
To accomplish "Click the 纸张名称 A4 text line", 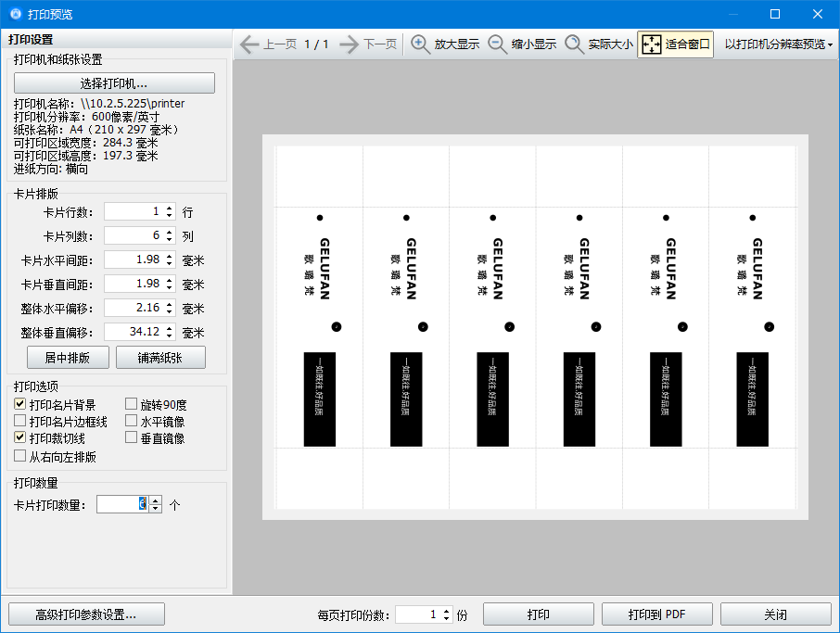I will click(x=96, y=130).
